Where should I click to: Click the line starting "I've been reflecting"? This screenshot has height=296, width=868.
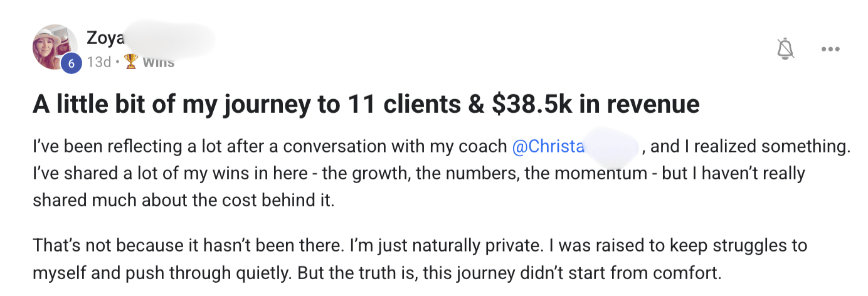[x=270, y=147]
